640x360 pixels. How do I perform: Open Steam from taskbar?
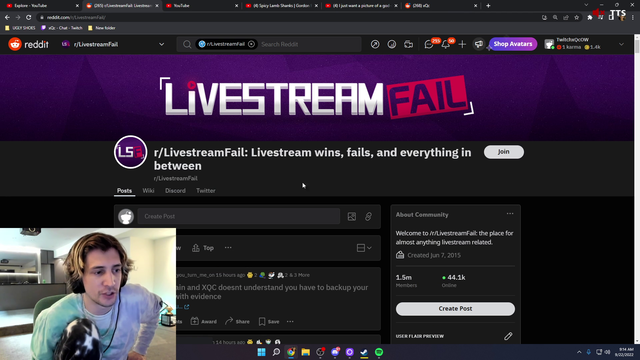pos(364,352)
